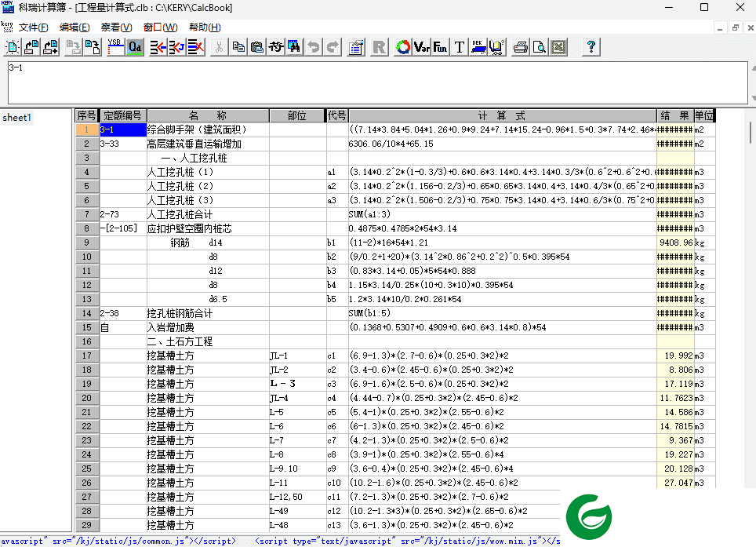
Task: Click the 名称 column header
Action: point(208,116)
